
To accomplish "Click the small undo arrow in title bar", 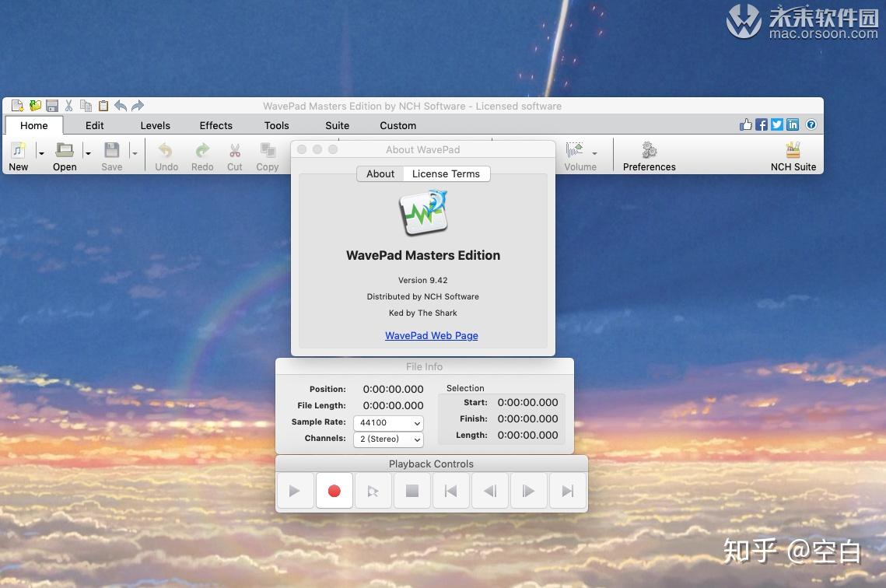I will [121, 106].
